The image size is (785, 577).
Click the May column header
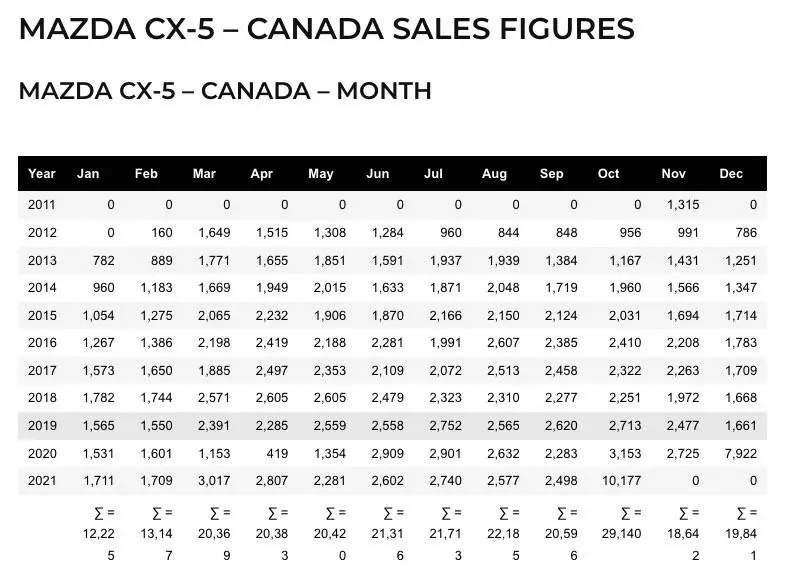[321, 174]
